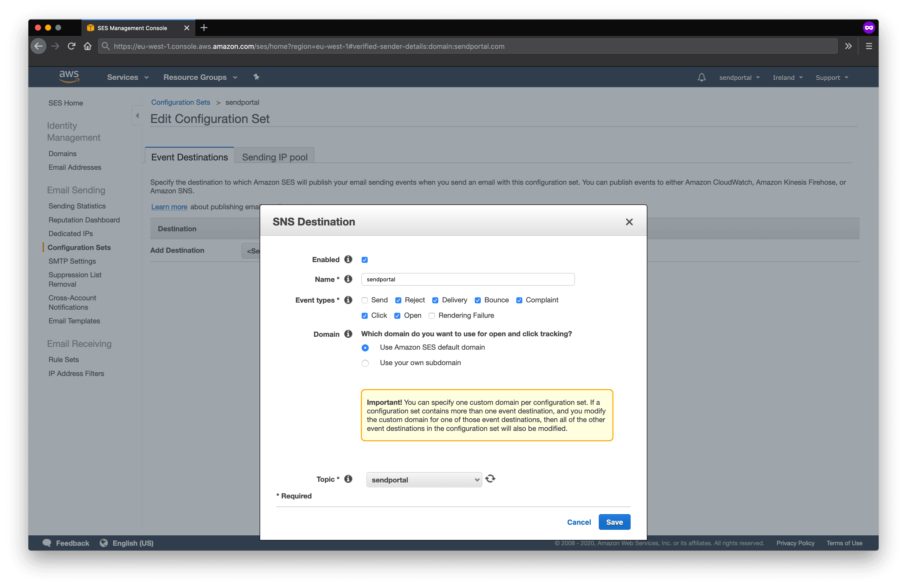
Task: Open SMTP Settings in sidebar
Action: pyautogui.click(x=72, y=261)
